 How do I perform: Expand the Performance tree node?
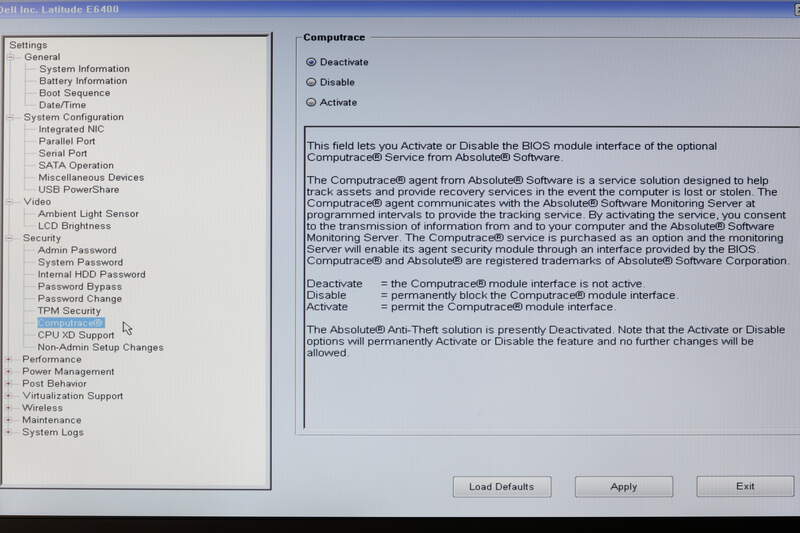pos(9,360)
